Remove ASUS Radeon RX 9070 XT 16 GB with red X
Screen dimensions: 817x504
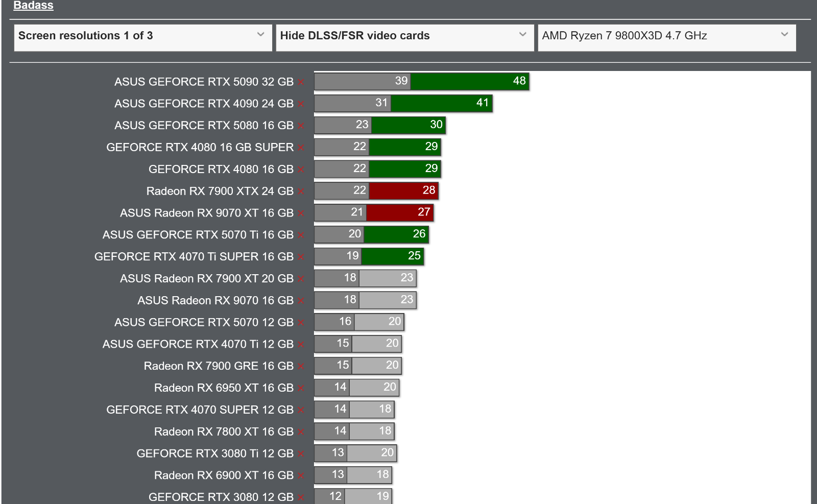pos(301,213)
